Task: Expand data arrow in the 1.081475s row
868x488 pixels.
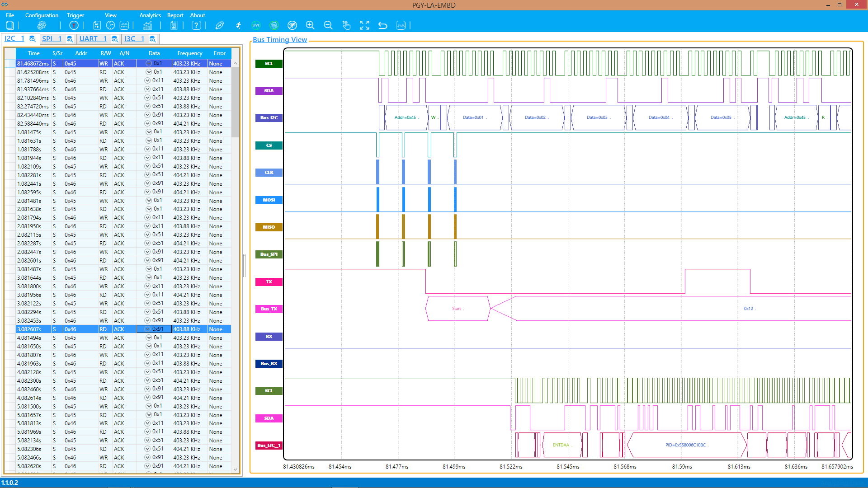Action: [149, 132]
